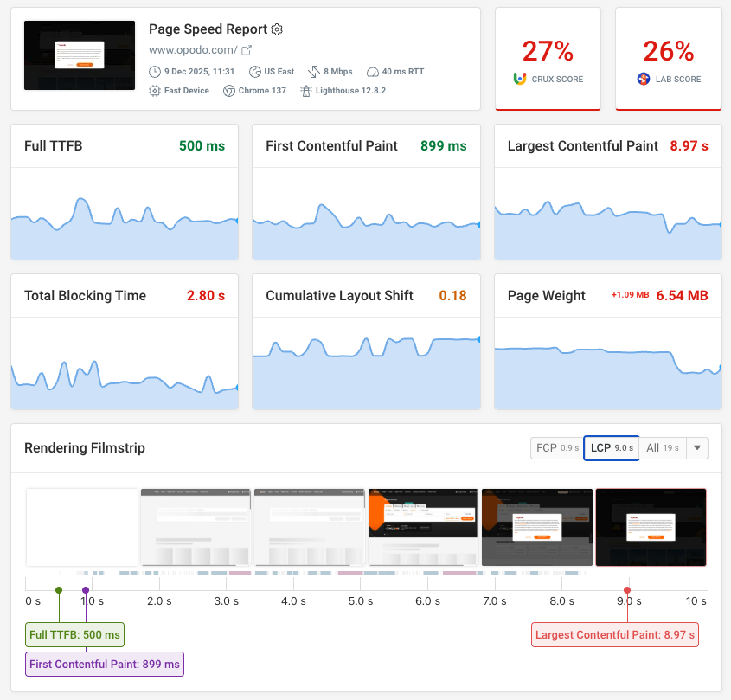Click the Lighthouse logo under the 26% LAB score
731x700 pixels.
[642, 78]
